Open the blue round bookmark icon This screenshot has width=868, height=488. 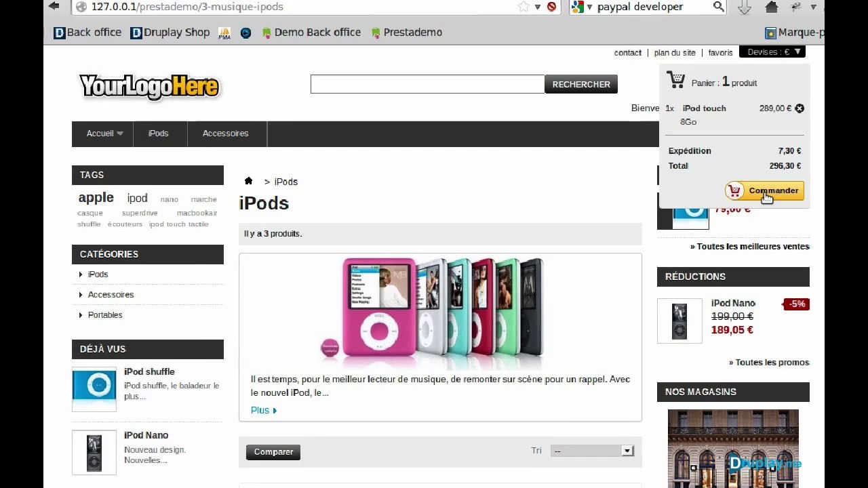tap(246, 33)
